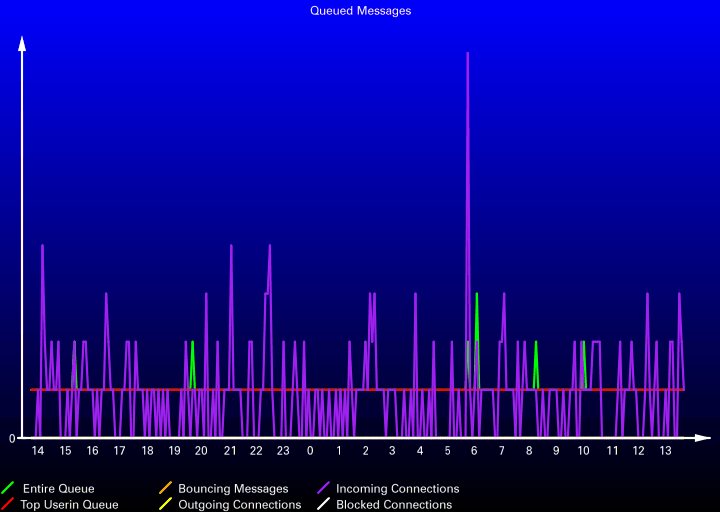Select the Bouncing Messages legend label
Viewport: 720px width, 512px height.
[233, 489]
